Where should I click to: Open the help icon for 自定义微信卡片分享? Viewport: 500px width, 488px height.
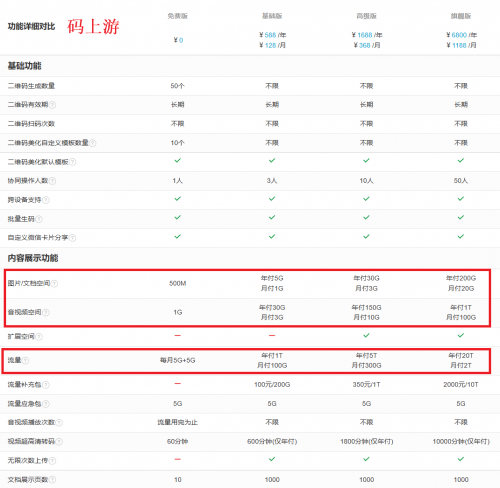(72, 238)
